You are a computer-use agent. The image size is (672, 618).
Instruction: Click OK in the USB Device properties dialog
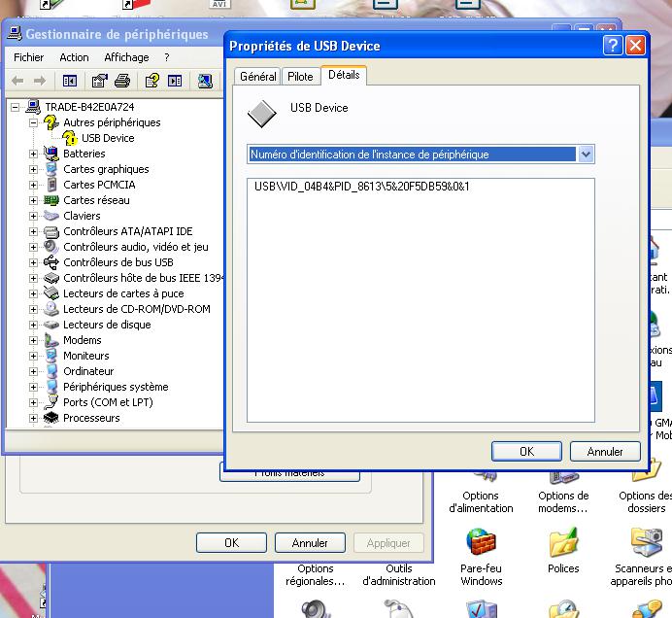pyautogui.click(x=526, y=451)
